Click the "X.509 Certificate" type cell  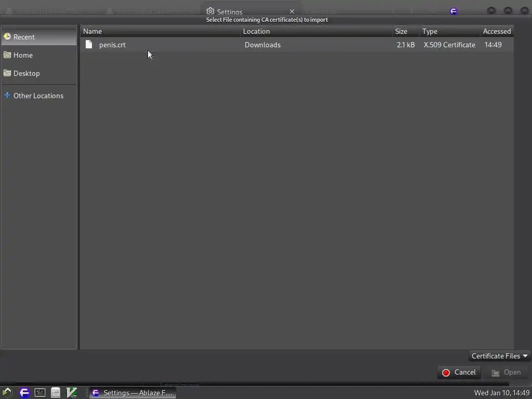[449, 45]
